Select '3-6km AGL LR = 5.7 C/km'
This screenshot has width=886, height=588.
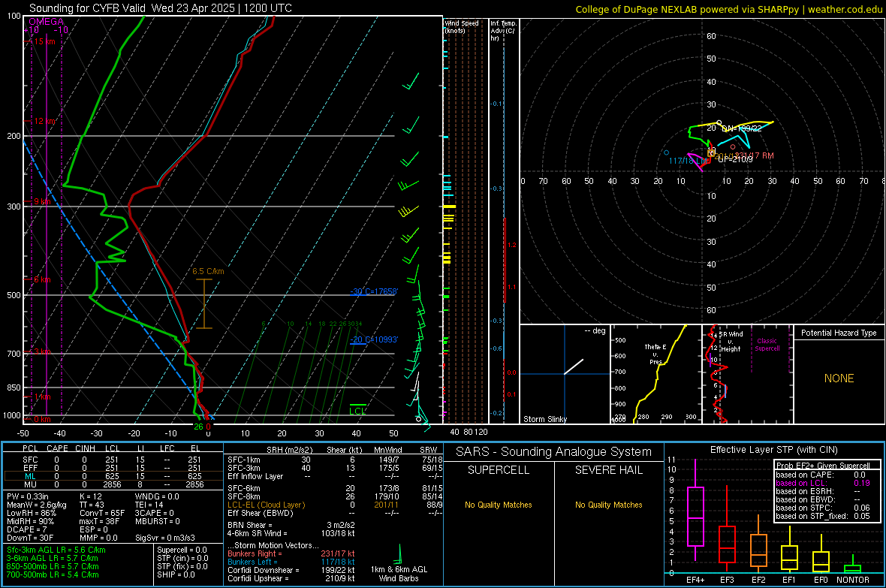pos(53,558)
